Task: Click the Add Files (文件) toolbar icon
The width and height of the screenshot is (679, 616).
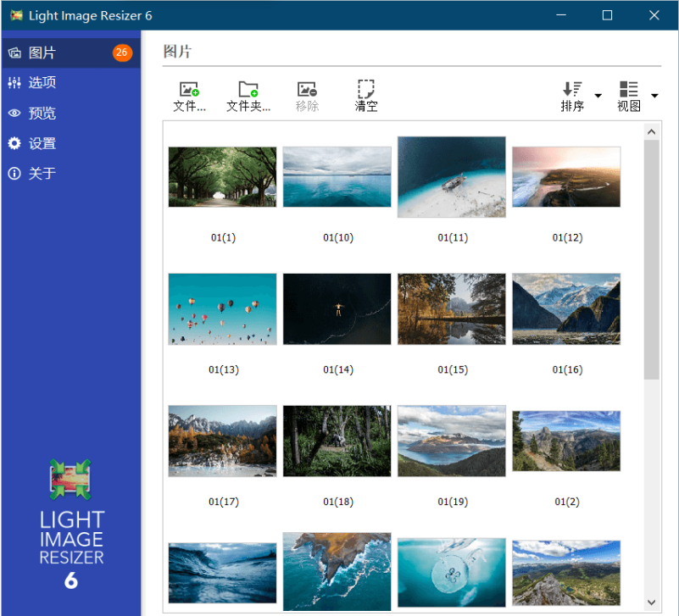Action: pos(189,89)
